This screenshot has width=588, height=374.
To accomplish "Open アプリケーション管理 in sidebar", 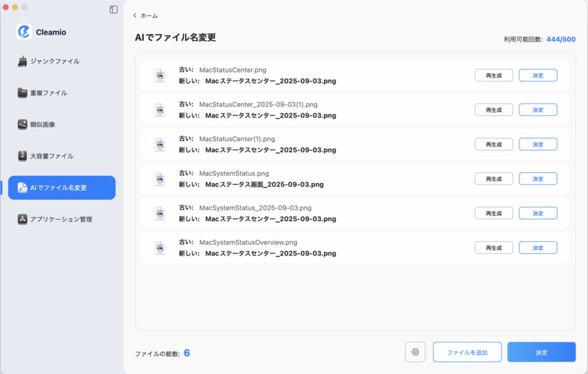I will (x=62, y=219).
